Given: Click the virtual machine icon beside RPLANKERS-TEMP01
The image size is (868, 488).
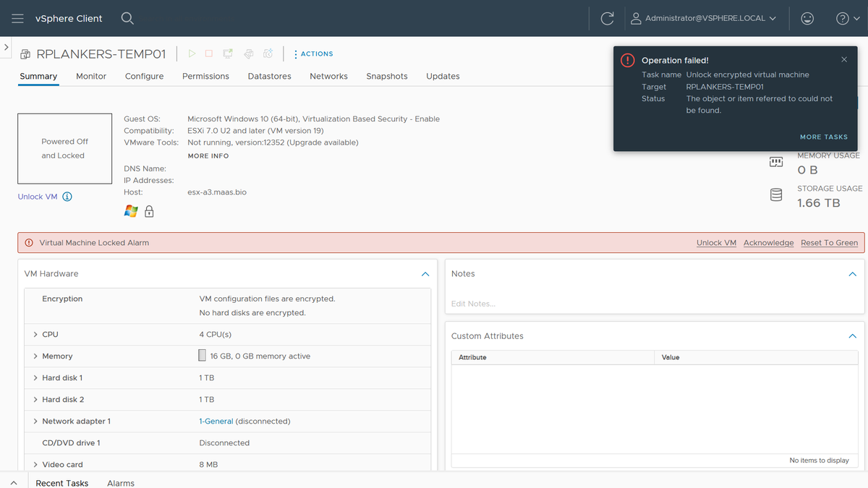Looking at the screenshot, I should [x=25, y=54].
